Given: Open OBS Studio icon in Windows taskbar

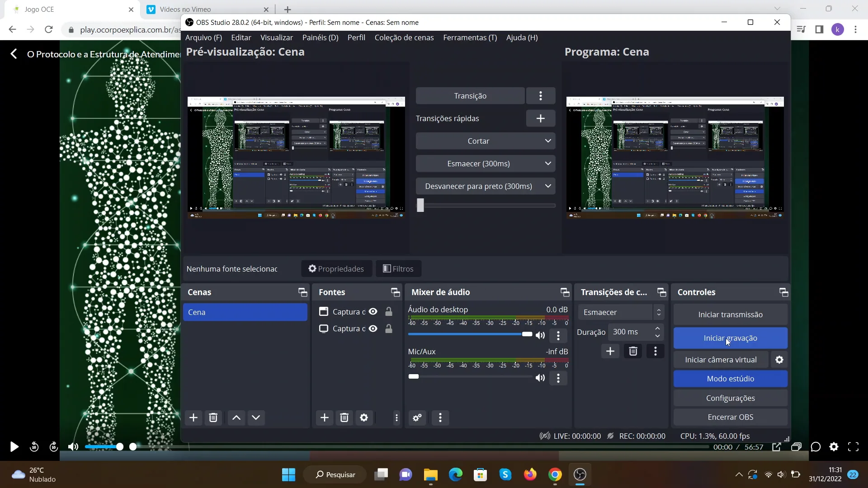Looking at the screenshot, I should click(580, 474).
